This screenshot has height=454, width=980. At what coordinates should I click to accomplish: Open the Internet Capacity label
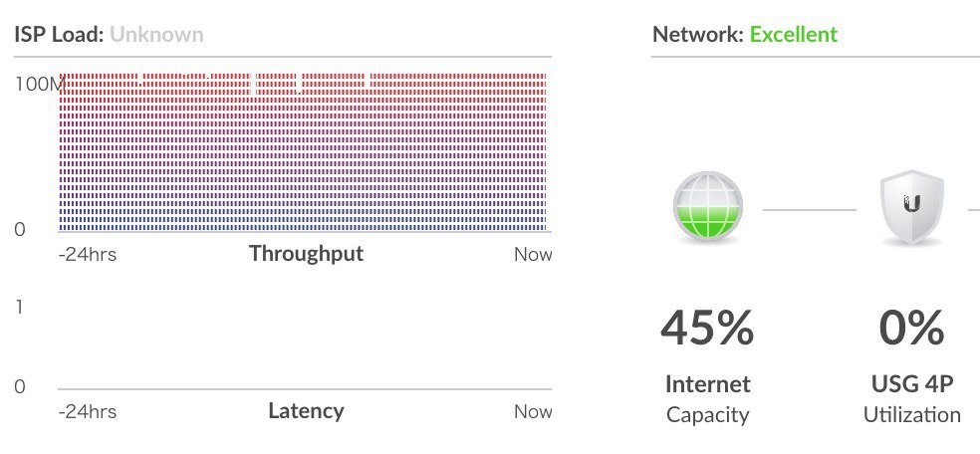click(x=707, y=399)
